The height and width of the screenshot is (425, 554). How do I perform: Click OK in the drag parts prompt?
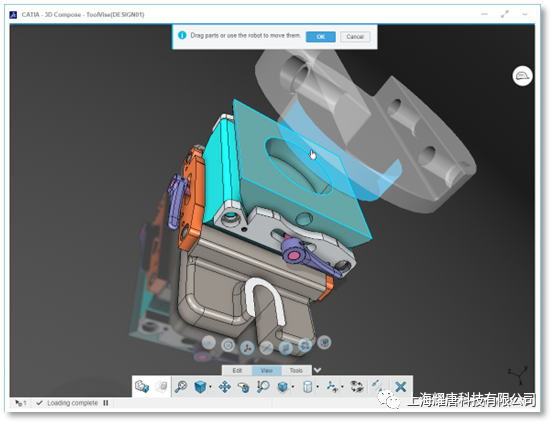(320, 36)
